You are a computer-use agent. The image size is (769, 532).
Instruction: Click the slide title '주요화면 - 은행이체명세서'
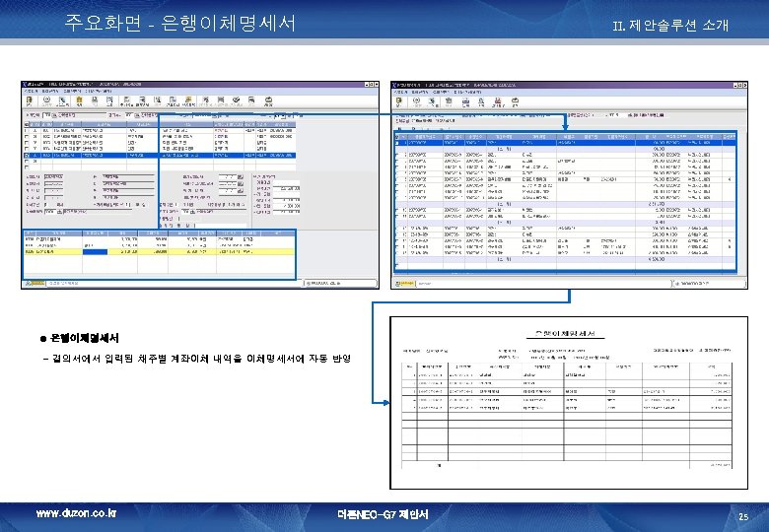click(x=180, y=23)
